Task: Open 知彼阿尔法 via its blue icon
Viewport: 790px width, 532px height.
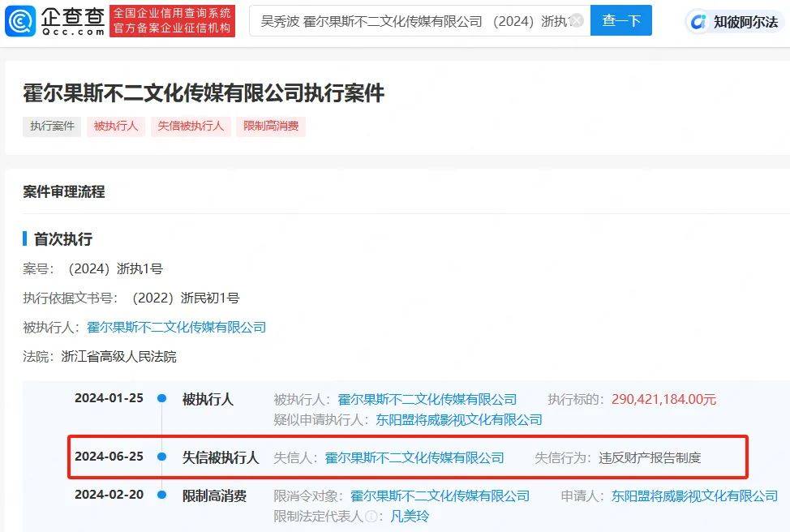Action: click(x=698, y=22)
